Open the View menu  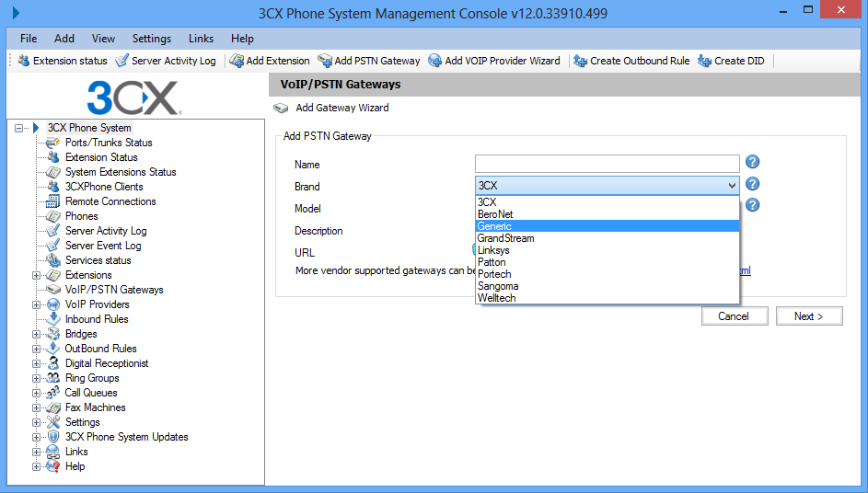(103, 39)
